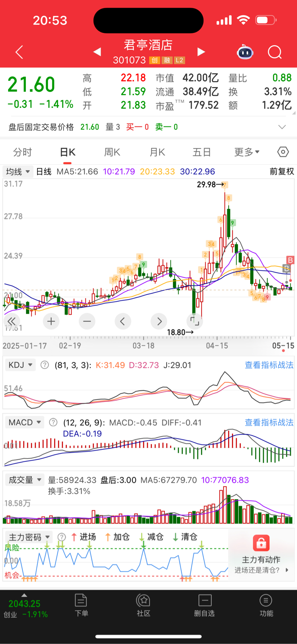Viewport: 297px width, 644px height.
Task: Tap MA5:21.66 label
Action: (x=77, y=171)
